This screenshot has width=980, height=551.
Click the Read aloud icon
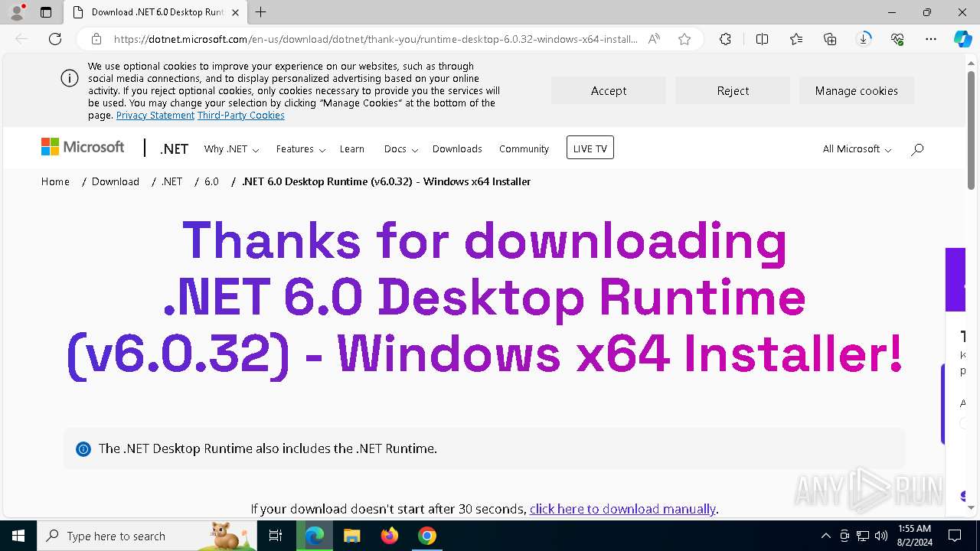click(654, 39)
